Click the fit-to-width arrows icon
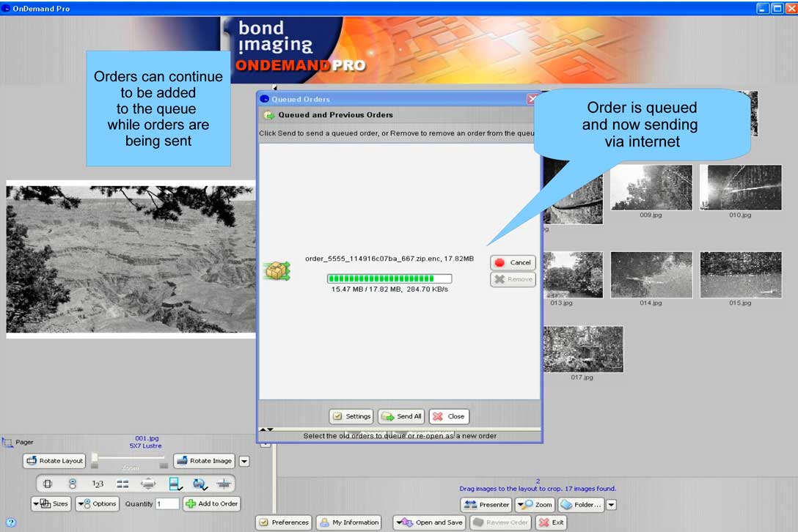This screenshot has height=532, width=798. coord(148,484)
